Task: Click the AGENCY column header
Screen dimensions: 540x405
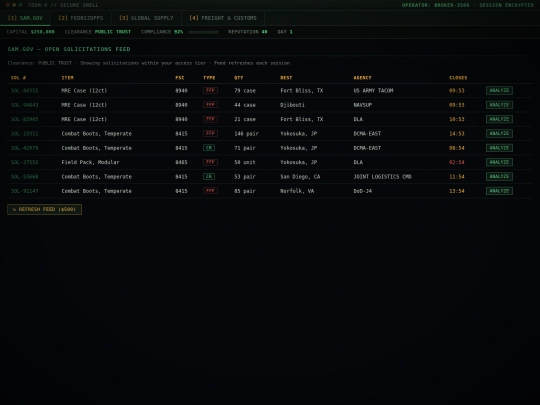Action: (x=362, y=78)
